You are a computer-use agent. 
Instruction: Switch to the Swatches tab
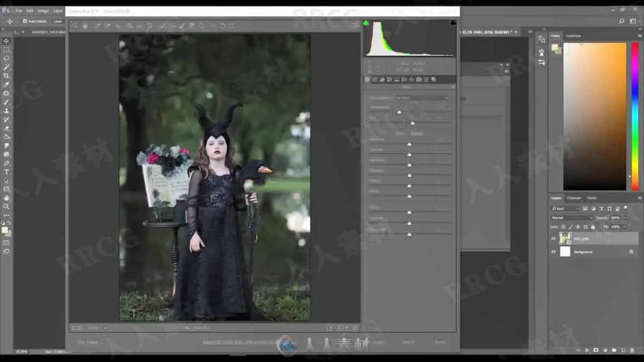coord(573,35)
